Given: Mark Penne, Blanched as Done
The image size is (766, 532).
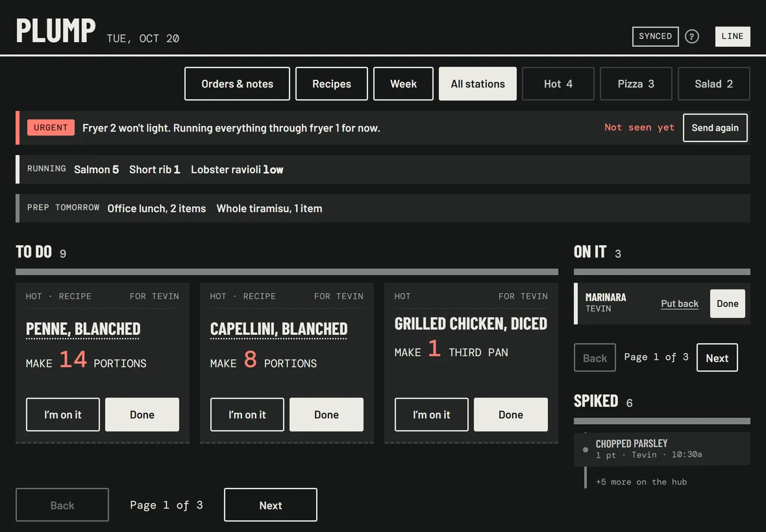Looking at the screenshot, I should click(x=142, y=415).
